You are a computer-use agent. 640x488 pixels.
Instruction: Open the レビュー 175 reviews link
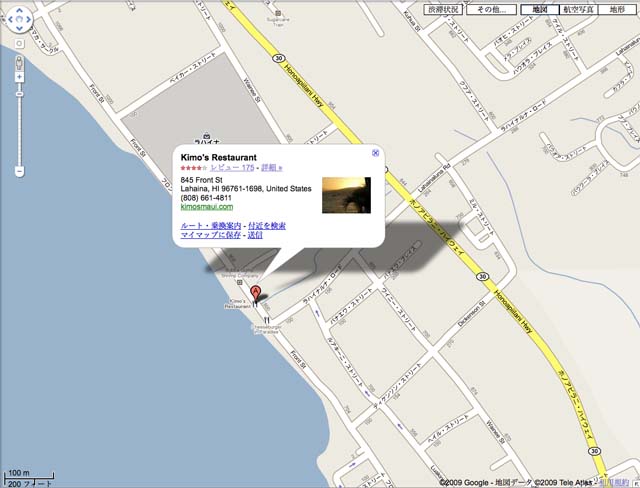pyautogui.click(x=232, y=168)
